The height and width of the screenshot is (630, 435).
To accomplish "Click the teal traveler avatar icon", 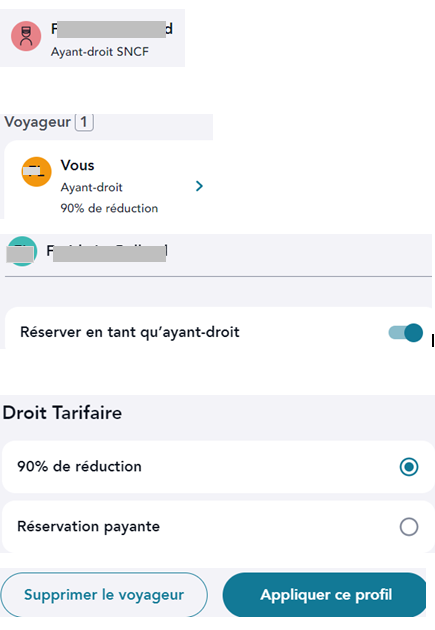I will [x=22, y=251].
